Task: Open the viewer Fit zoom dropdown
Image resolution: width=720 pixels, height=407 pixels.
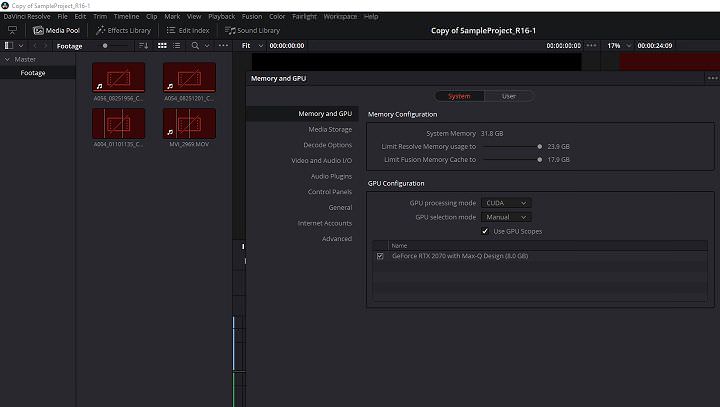Action: click(252, 45)
